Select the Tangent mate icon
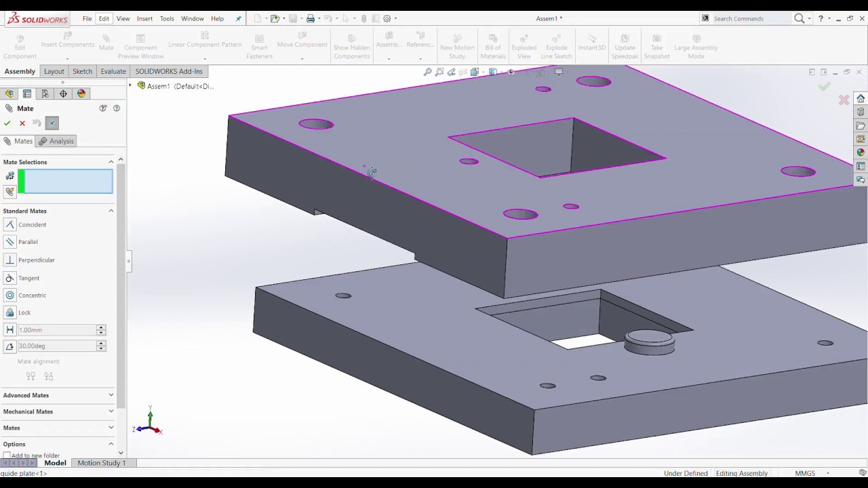The width and height of the screenshot is (868, 488). 9,278
